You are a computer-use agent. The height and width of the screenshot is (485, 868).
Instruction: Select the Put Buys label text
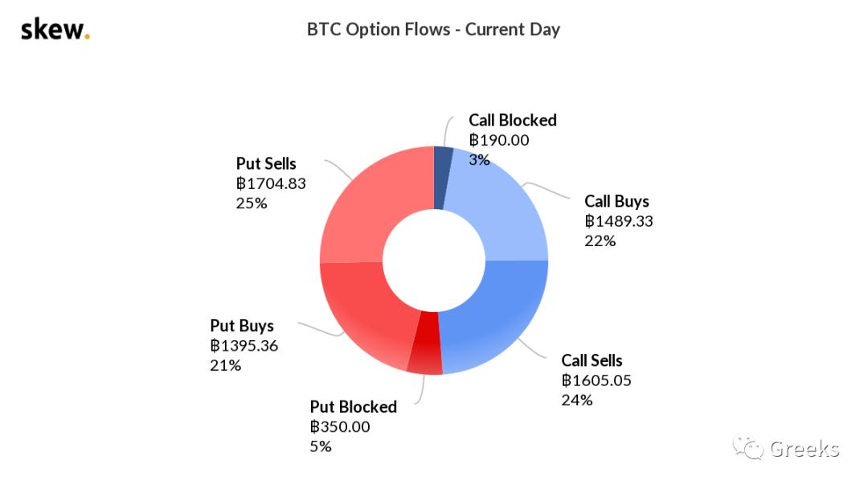click(x=242, y=326)
